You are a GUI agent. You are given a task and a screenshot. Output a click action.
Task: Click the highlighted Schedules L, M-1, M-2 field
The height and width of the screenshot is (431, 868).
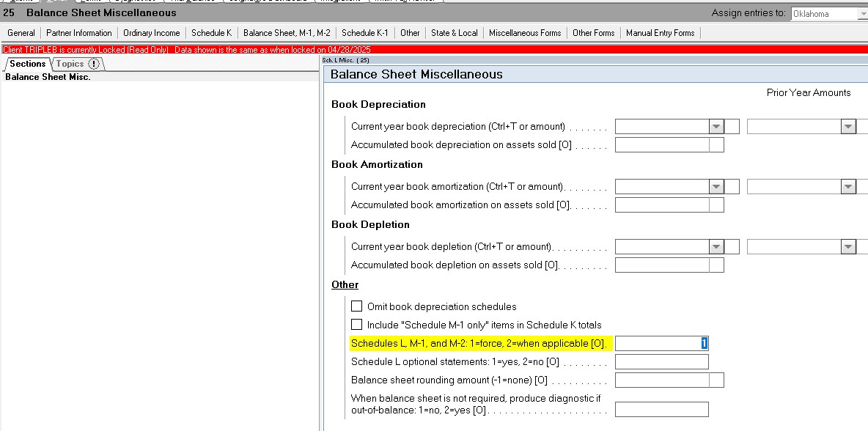coord(662,342)
